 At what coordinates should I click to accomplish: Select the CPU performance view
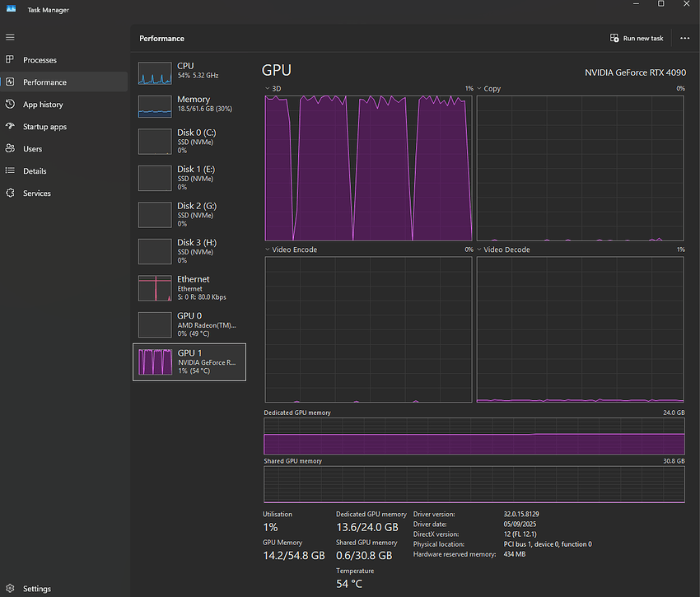(189, 72)
